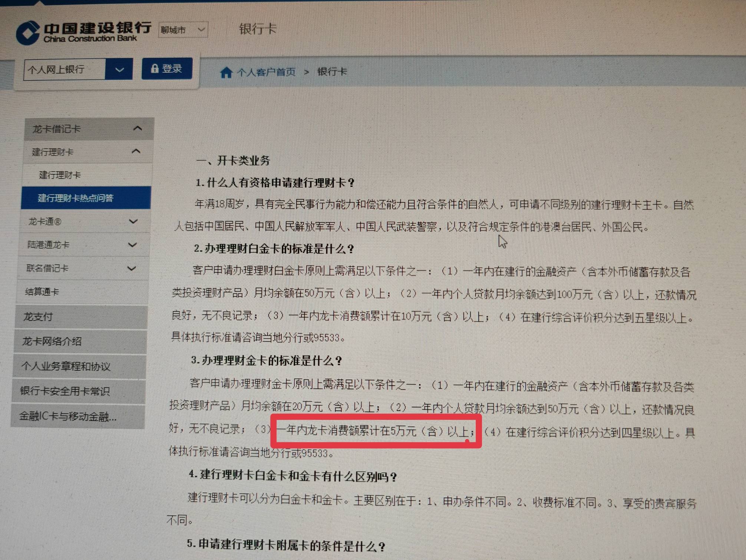Click question 3.办理理财金卡的标准是什么

[266, 360]
